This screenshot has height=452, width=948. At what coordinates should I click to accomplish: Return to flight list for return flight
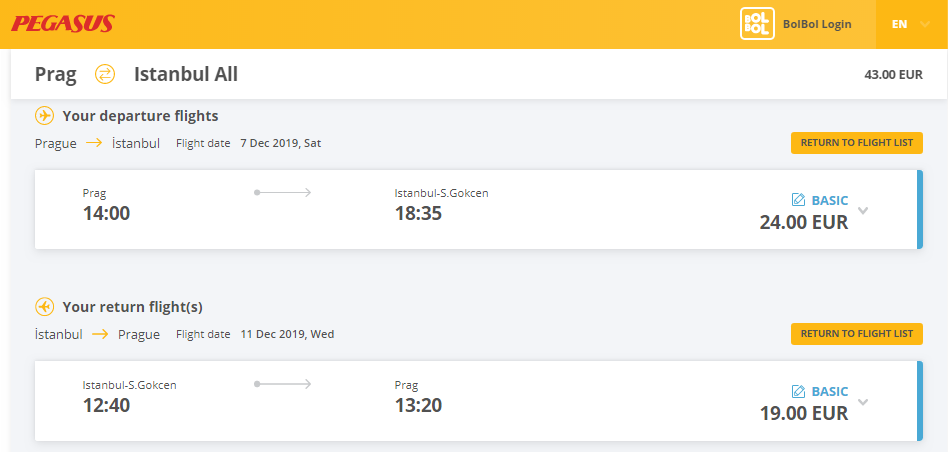[857, 334]
